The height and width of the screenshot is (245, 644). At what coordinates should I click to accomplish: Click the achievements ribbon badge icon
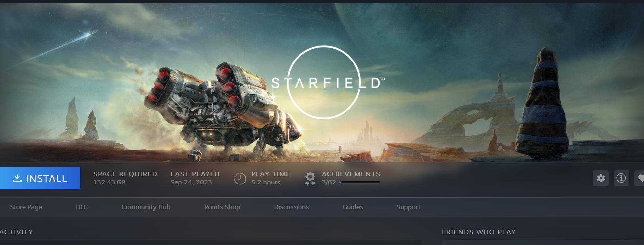point(310,179)
